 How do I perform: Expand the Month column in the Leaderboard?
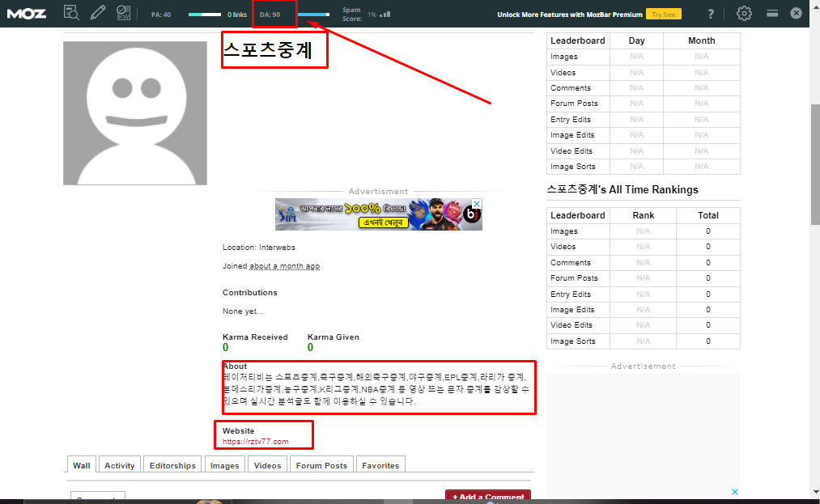click(701, 40)
